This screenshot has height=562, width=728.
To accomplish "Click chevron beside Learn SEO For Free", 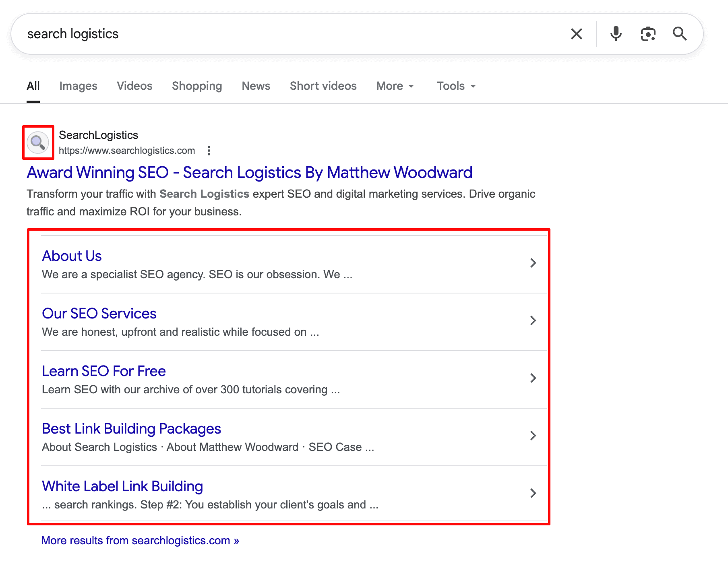I will pyautogui.click(x=533, y=378).
